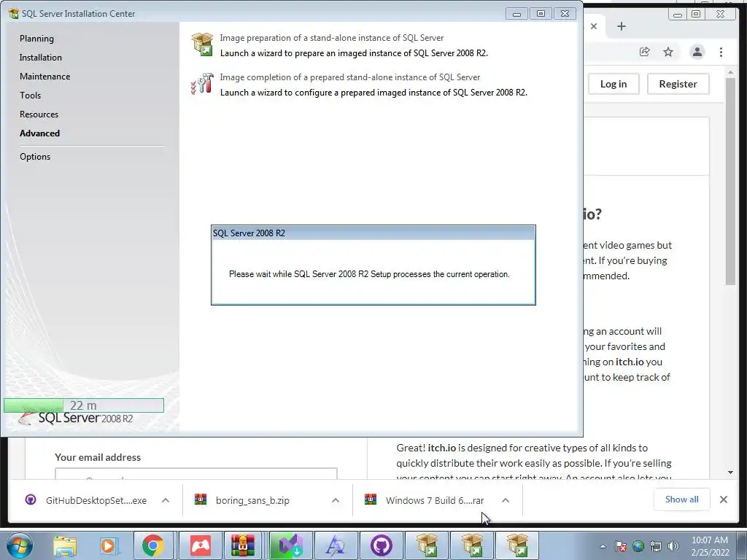Click the Action Center flag tray icon
This screenshot has width=747, height=560.
tap(621, 546)
